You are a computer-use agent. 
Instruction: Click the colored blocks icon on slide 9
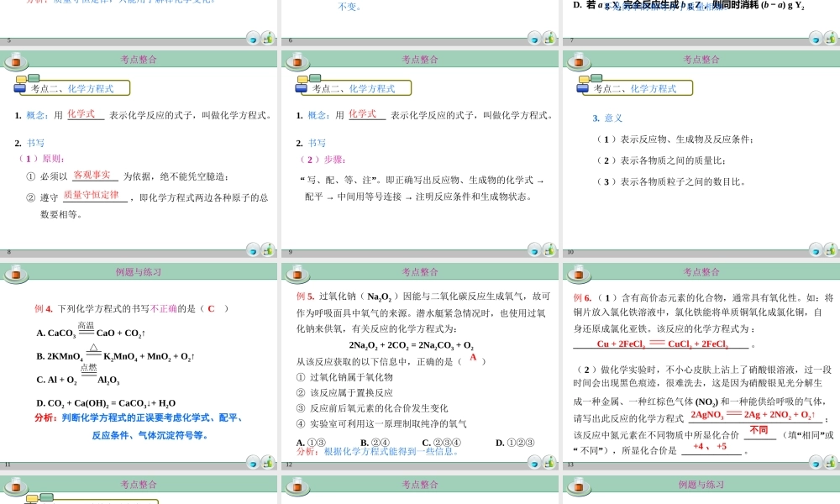(308, 83)
